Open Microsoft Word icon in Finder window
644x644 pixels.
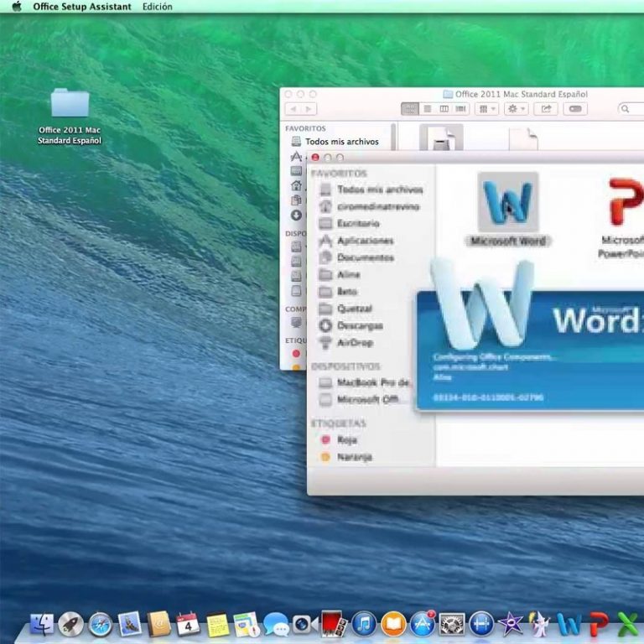click(x=507, y=201)
